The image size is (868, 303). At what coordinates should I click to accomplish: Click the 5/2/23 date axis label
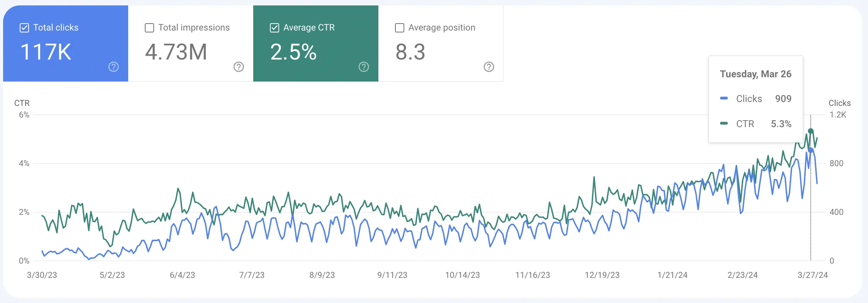point(112,275)
